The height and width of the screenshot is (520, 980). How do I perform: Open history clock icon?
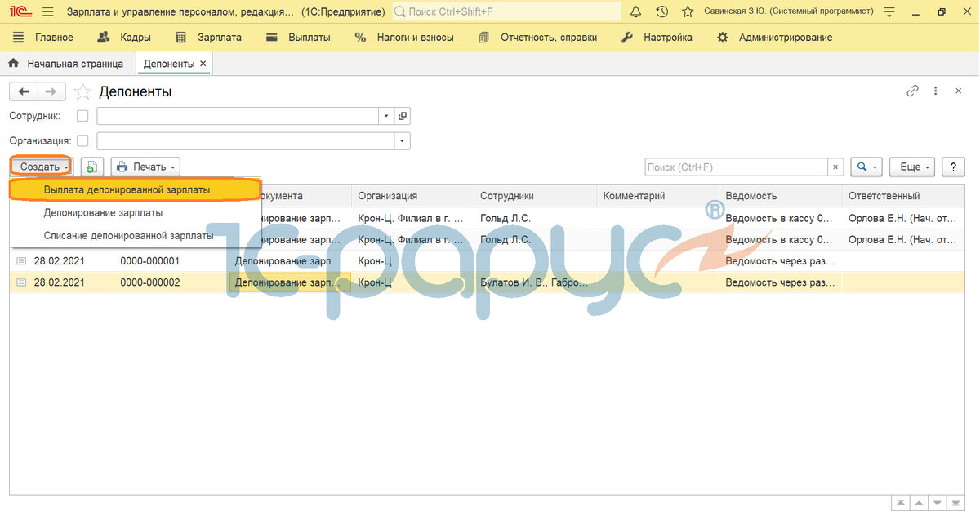[x=662, y=11]
